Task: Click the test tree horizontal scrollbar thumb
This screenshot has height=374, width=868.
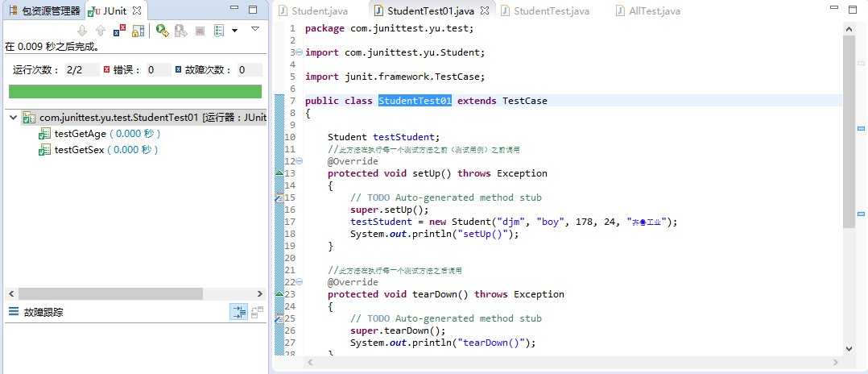Action: [111, 293]
